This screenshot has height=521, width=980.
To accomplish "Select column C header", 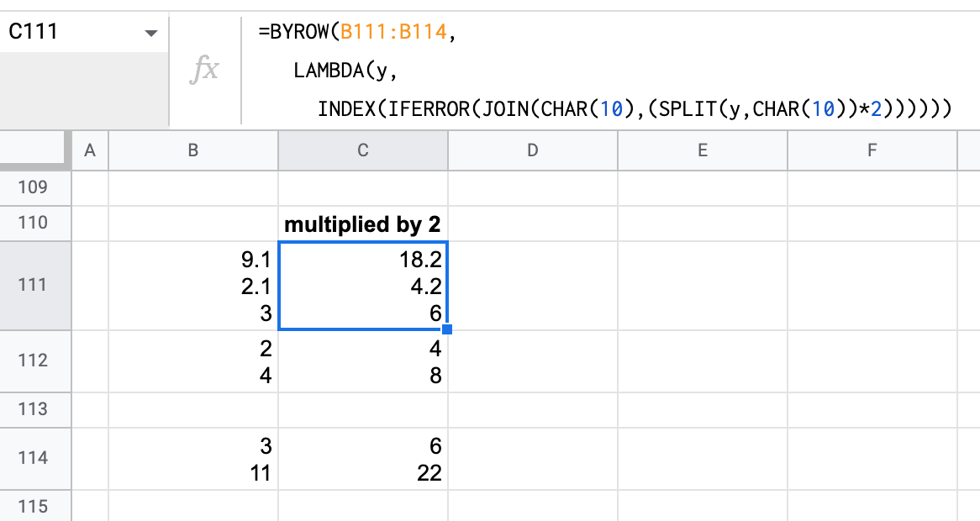I will [x=363, y=150].
